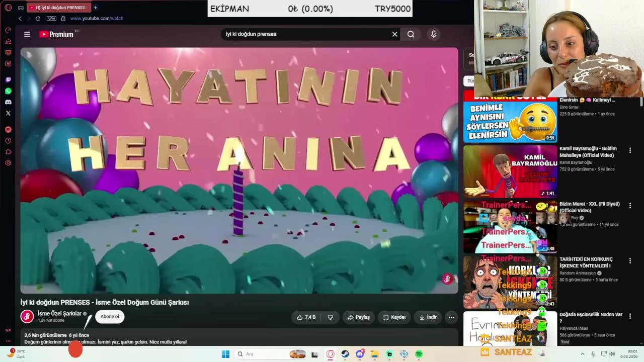Visit Dino Sınav channel link
Viewport: 644px width, 362px height.
570,107
